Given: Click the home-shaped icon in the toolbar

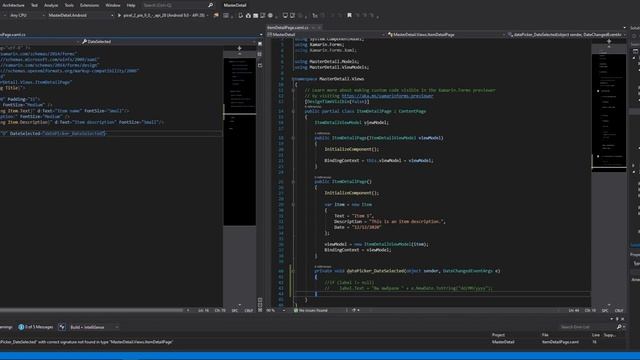Looking at the screenshot, I should tap(248, 15).
